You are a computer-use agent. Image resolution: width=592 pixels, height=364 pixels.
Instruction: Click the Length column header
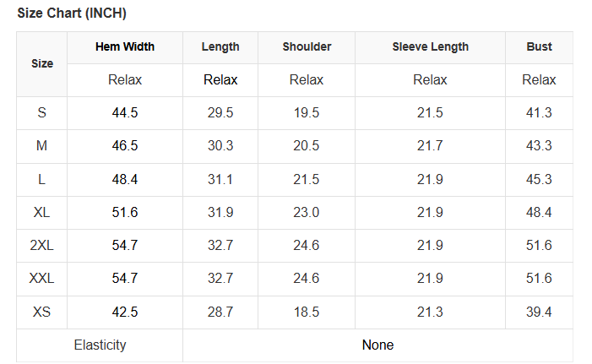pos(220,47)
